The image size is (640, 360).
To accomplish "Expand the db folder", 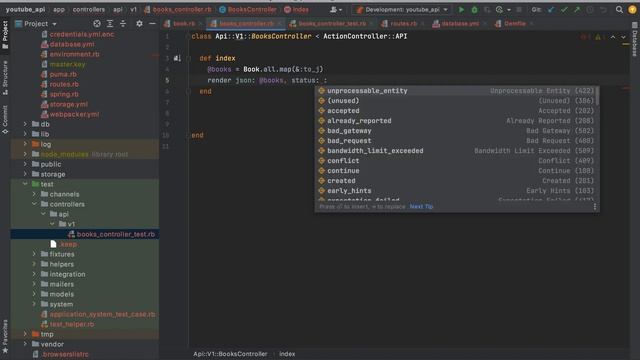I will (25, 124).
